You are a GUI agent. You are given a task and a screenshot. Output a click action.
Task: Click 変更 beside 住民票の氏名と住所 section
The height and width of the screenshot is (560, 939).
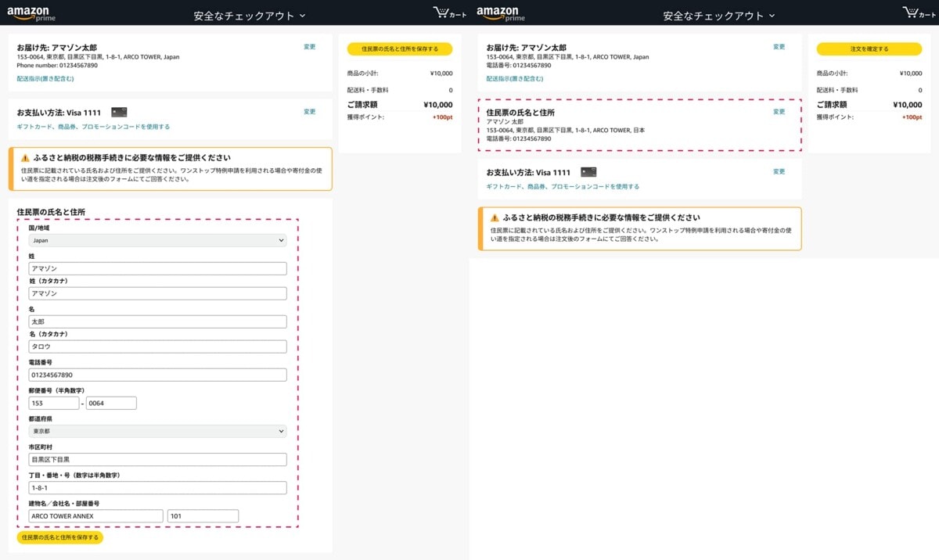[x=779, y=111]
